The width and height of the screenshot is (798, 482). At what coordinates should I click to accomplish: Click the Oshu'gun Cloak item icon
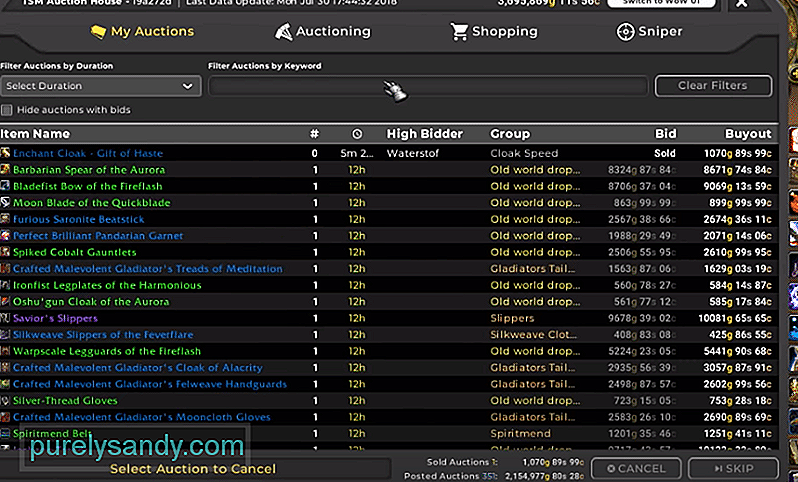click(x=5, y=301)
